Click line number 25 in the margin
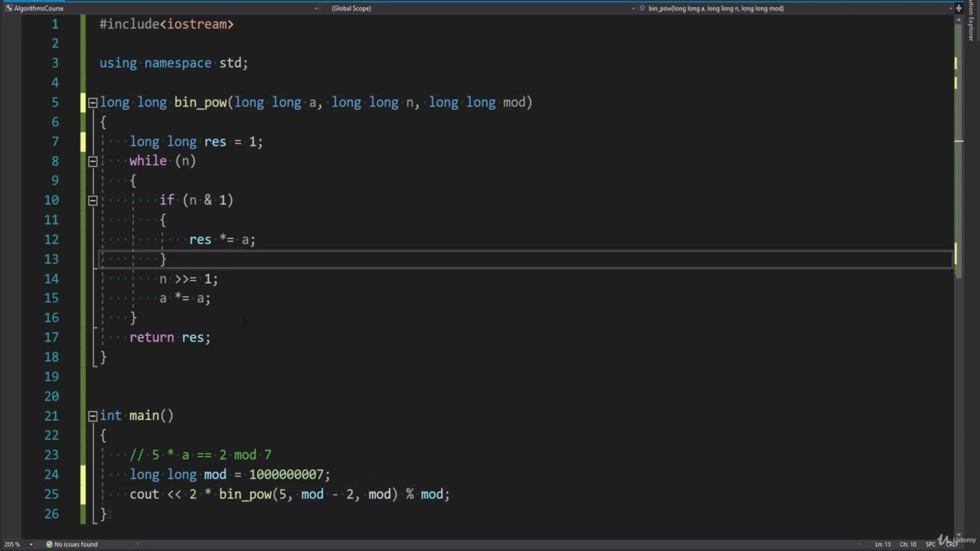This screenshot has width=980, height=551. pyautogui.click(x=51, y=494)
